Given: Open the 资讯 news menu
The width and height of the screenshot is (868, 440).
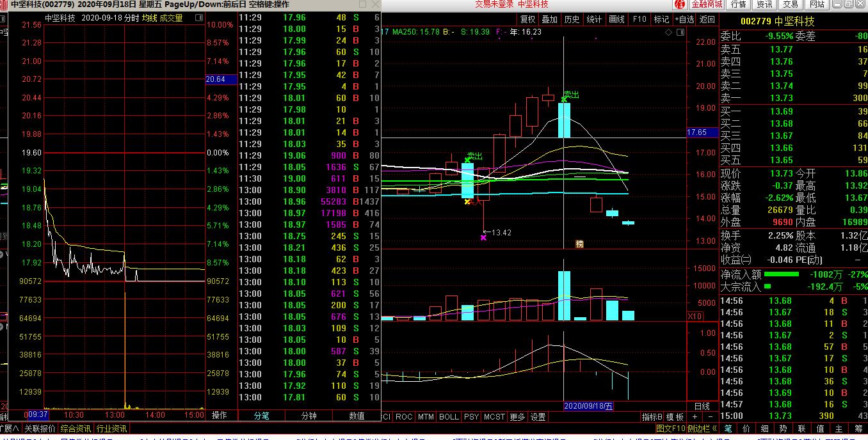Looking at the screenshot, I should click(764, 4).
